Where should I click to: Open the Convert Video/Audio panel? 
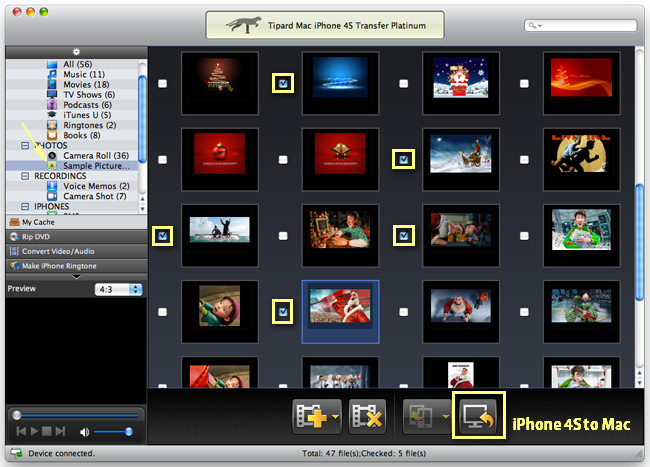[x=76, y=251]
